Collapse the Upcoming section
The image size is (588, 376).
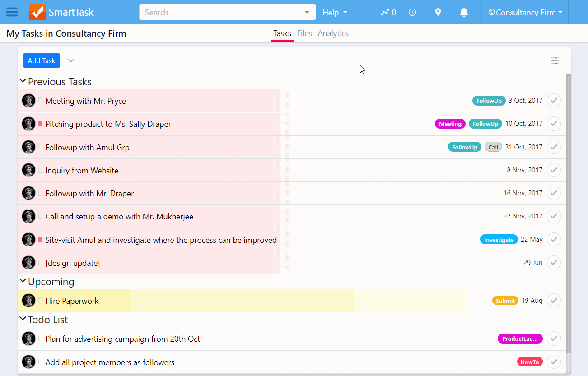pyautogui.click(x=23, y=280)
